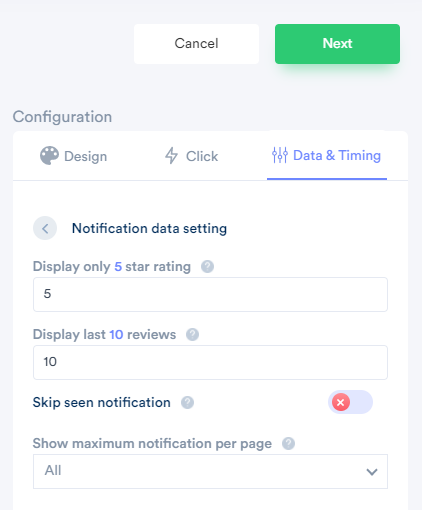
Task: Focus the last reviews count input field
Action: [x=210, y=362]
